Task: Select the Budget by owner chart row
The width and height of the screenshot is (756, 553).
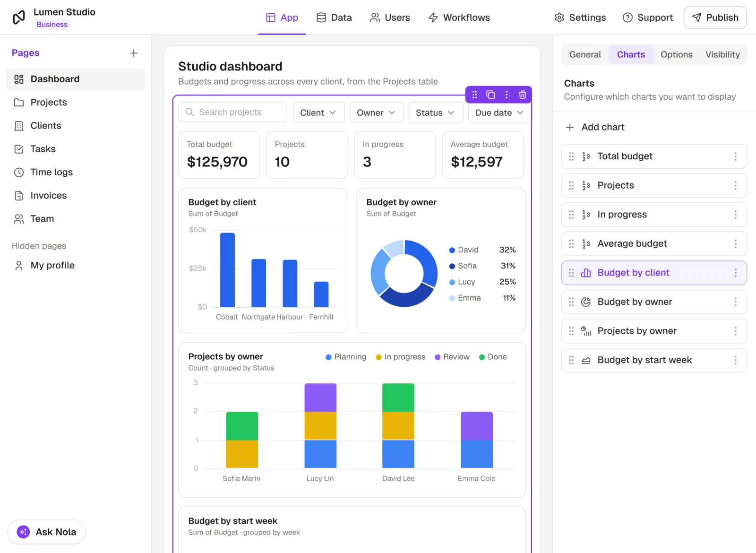Action: tap(654, 302)
